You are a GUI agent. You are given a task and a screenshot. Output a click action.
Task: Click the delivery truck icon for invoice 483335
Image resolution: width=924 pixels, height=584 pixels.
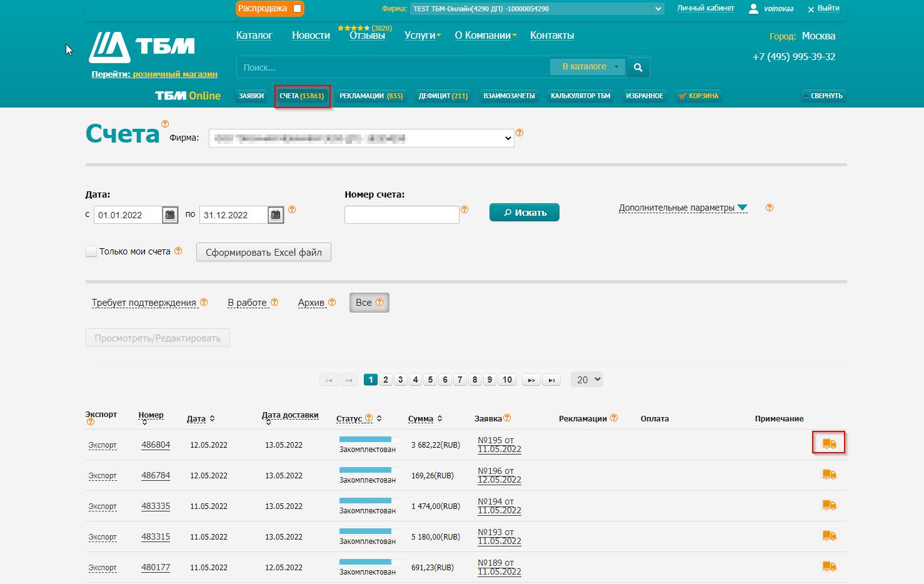829,505
